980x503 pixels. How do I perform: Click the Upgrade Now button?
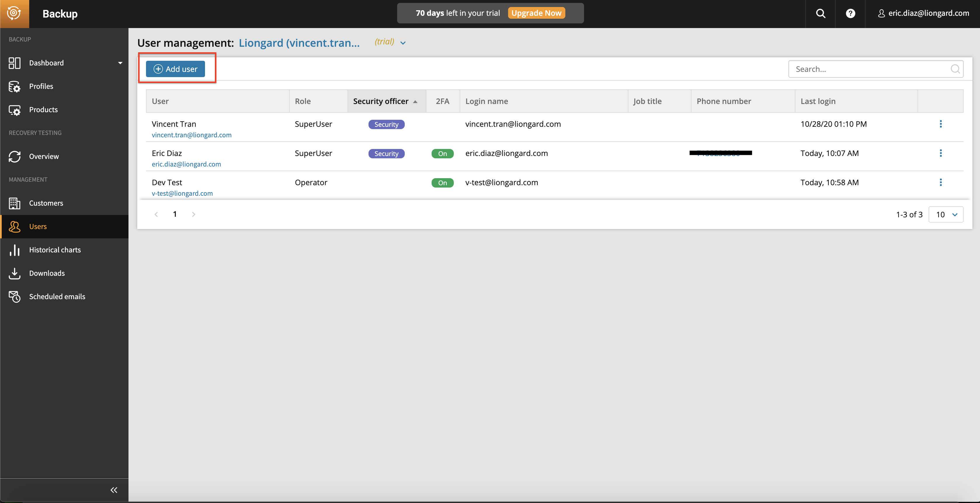(536, 13)
